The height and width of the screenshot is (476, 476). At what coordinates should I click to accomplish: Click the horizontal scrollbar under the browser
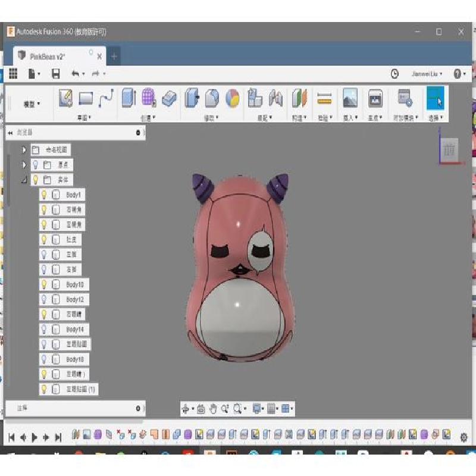74,422
